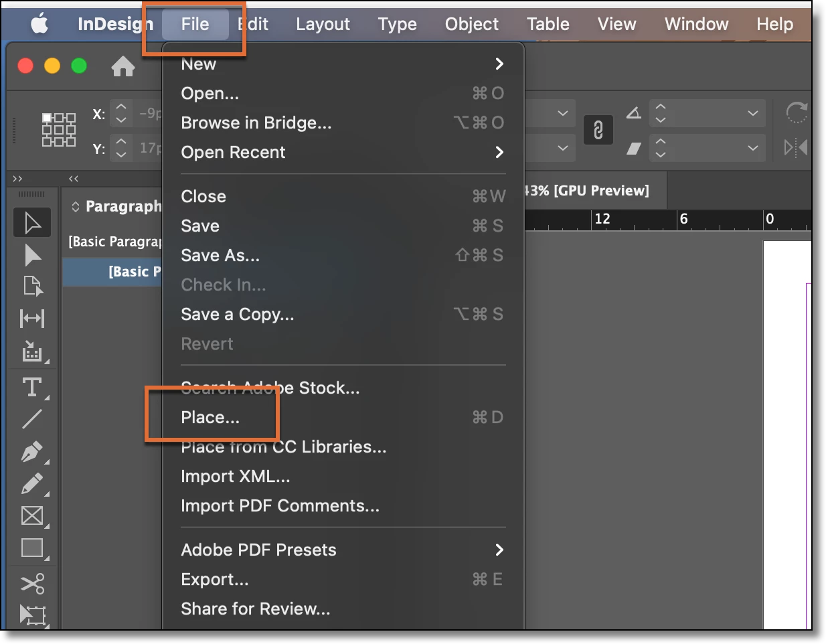Open the InDesign application menu

pos(115,24)
